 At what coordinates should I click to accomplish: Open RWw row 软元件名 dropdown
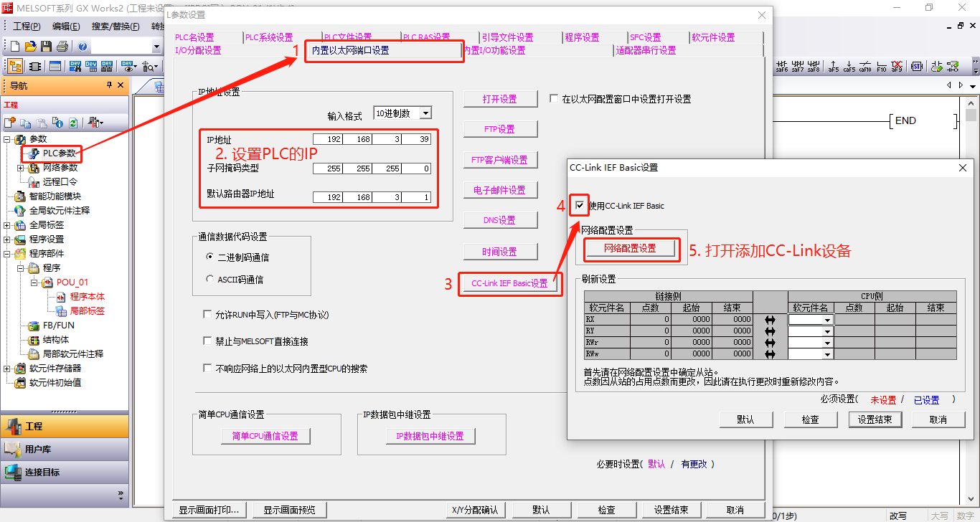click(828, 354)
